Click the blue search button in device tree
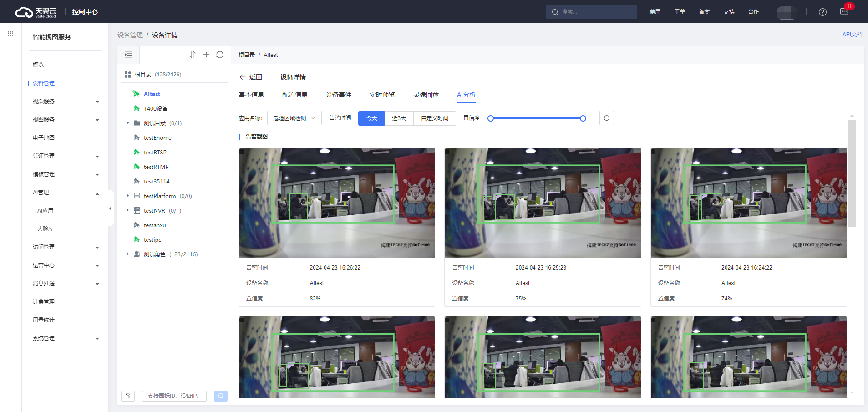This screenshot has height=412, width=868. coord(221,396)
